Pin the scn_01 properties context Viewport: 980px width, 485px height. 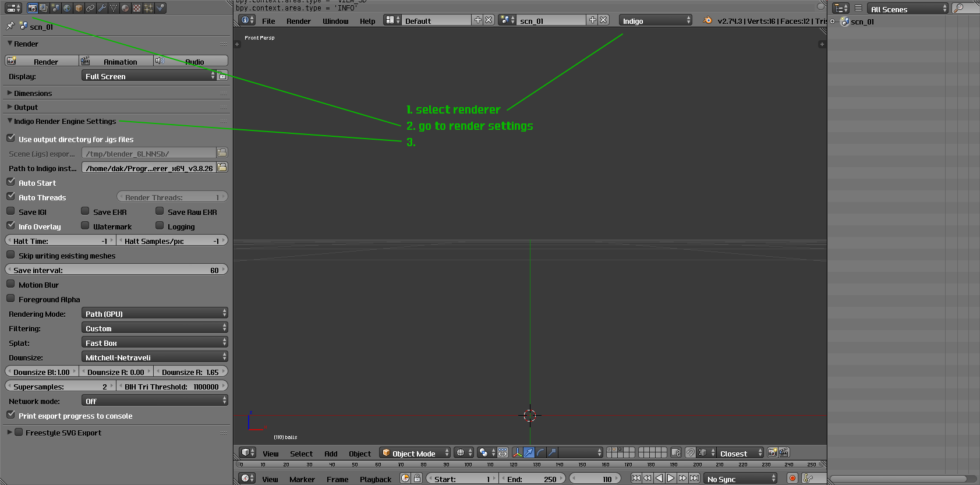10,26
